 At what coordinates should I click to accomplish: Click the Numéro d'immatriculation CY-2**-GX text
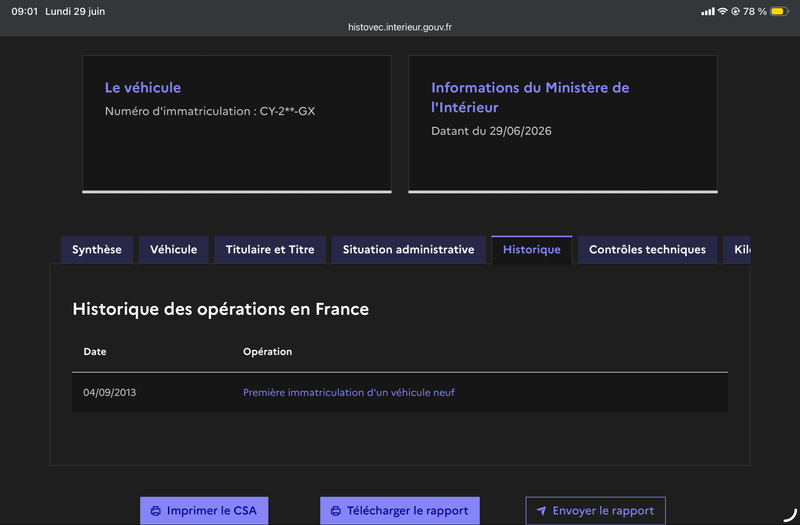pos(210,111)
